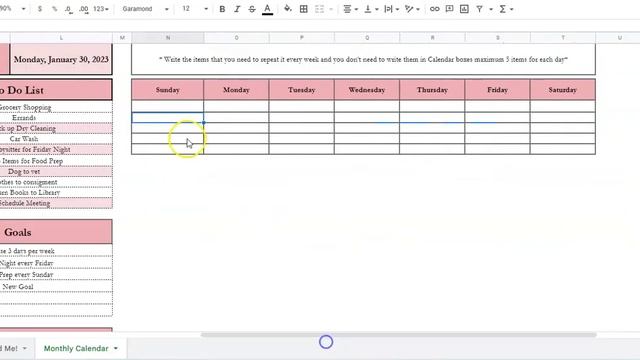This screenshot has height=360, width=640.
Task: Select the weekly items instruction note
Action: coord(363,59)
